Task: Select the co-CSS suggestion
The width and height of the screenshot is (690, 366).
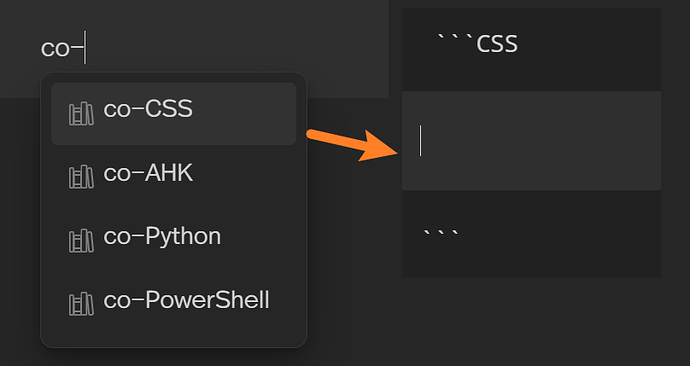Action: (174, 114)
